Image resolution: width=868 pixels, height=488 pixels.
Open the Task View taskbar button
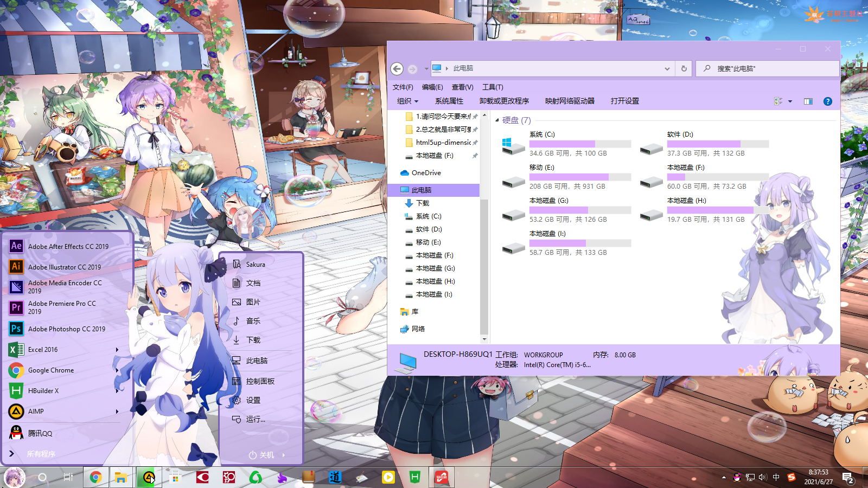pos(68,477)
